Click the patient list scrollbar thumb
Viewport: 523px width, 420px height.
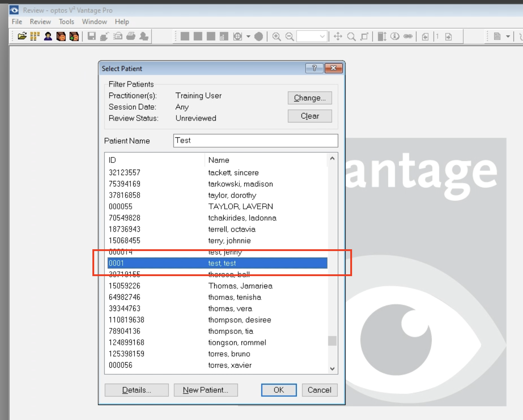(332, 341)
